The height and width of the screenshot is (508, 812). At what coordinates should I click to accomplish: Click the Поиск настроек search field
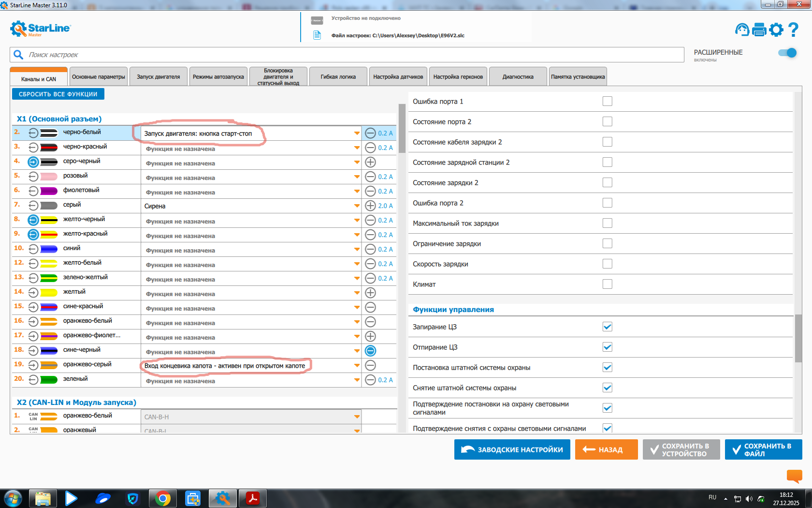[338, 55]
